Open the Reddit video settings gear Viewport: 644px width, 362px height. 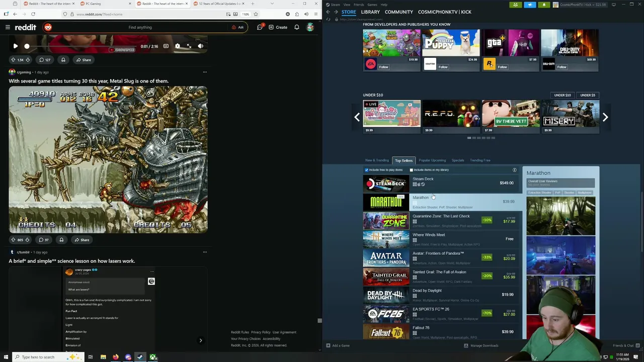177,46
